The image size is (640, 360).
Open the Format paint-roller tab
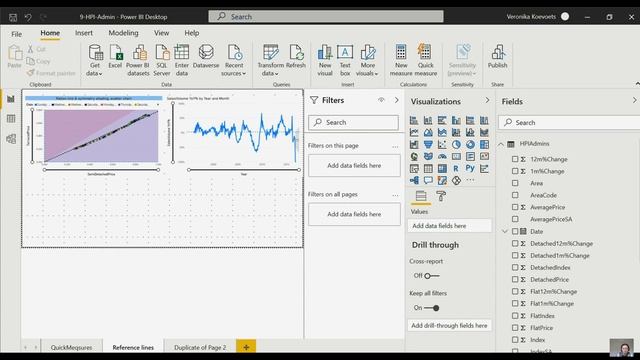[x=441, y=196]
